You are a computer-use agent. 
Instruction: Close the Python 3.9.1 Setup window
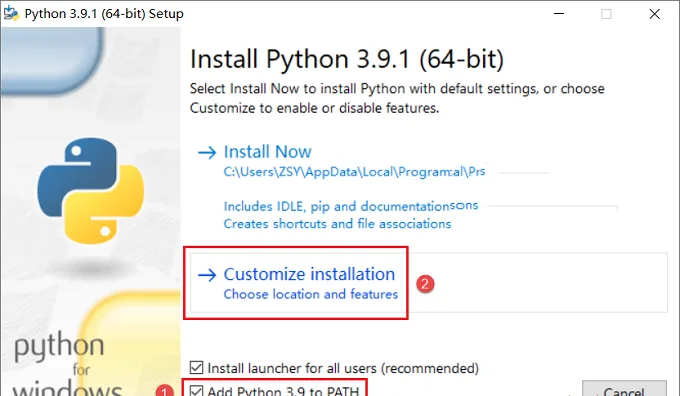[654, 14]
